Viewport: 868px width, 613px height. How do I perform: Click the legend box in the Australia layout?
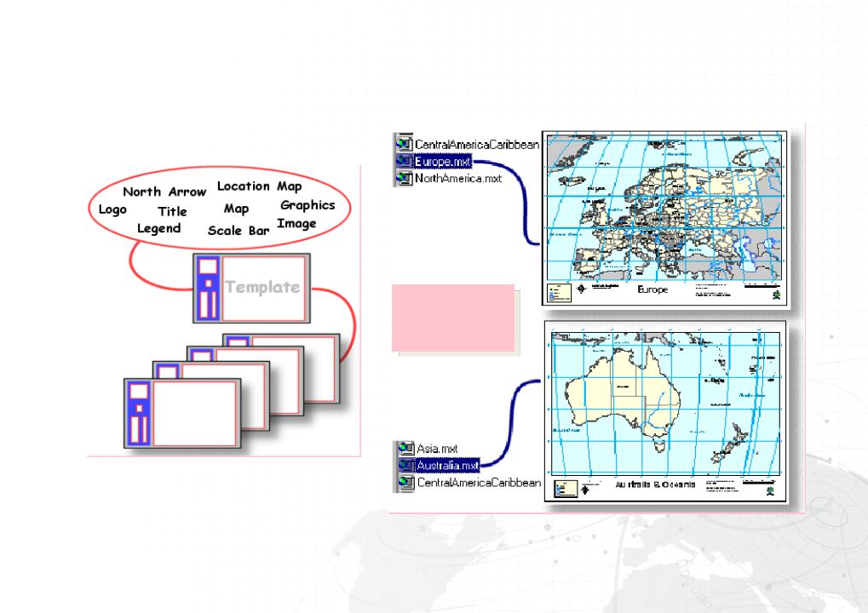(566, 489)
